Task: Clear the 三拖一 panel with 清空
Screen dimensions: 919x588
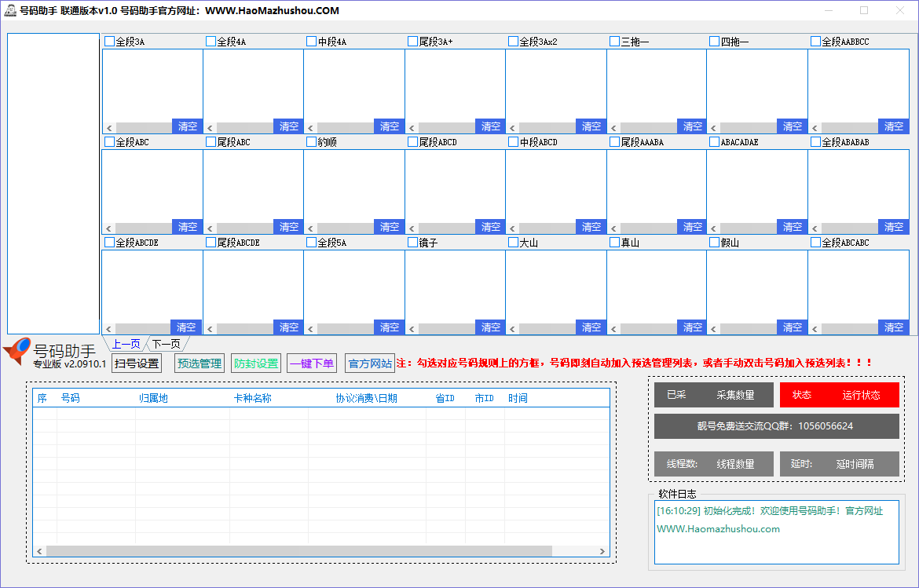Action: tap(692, 126)
